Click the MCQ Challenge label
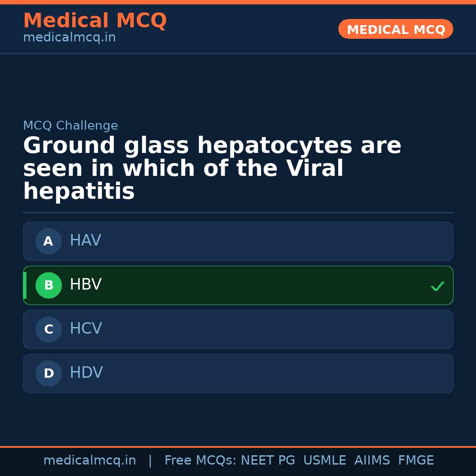Screen dimensions: 476x476 tap(71, 126)
